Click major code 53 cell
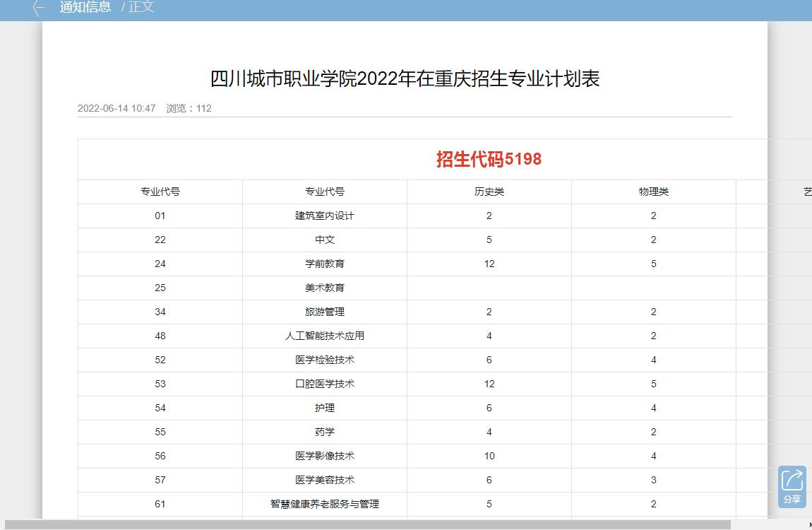The image size is (812, 530). click(x=160, y=384)
